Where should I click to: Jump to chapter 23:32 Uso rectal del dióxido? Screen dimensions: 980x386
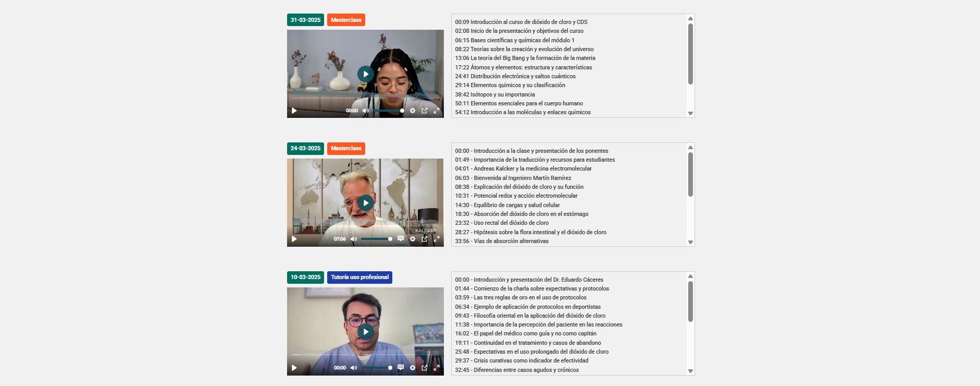coord(501,223)
